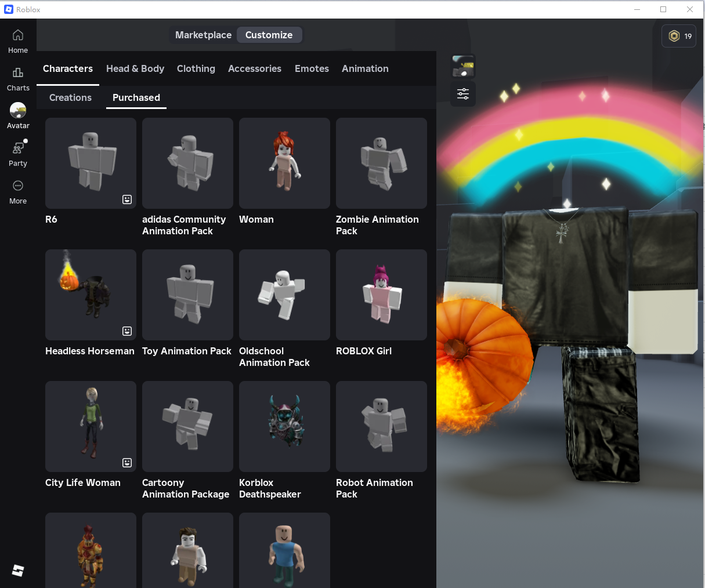The image size is (705, 588).
Task: Open the Creations sub-tab
Action: (x=70, y=97)
